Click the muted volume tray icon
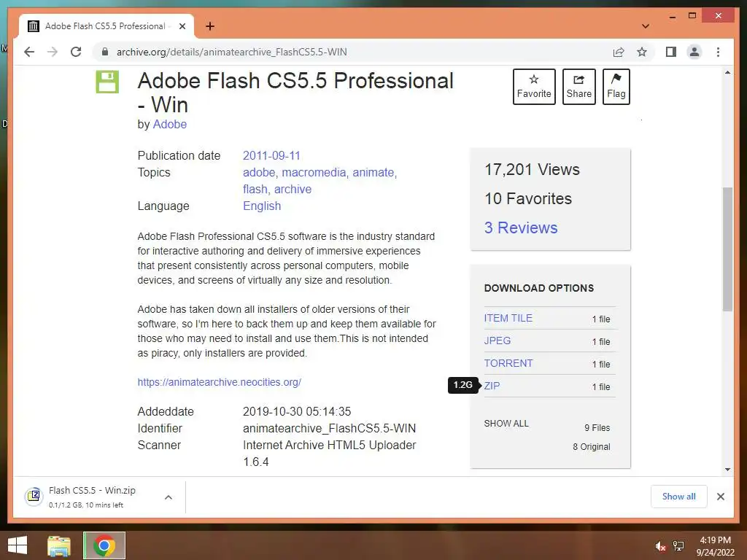Image resolution: width=747 pixels, height=560 pixels. (660, 546)
